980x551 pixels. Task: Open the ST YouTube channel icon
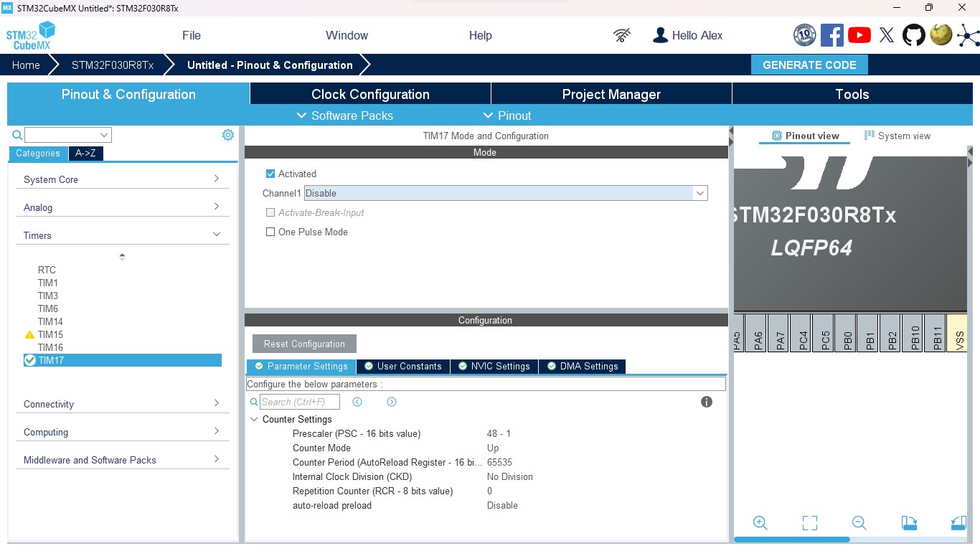[859, 35]
